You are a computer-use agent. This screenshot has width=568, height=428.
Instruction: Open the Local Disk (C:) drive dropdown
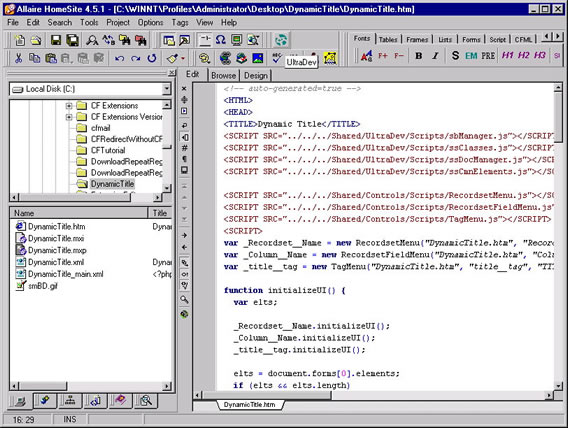click(x=166, y=89)
